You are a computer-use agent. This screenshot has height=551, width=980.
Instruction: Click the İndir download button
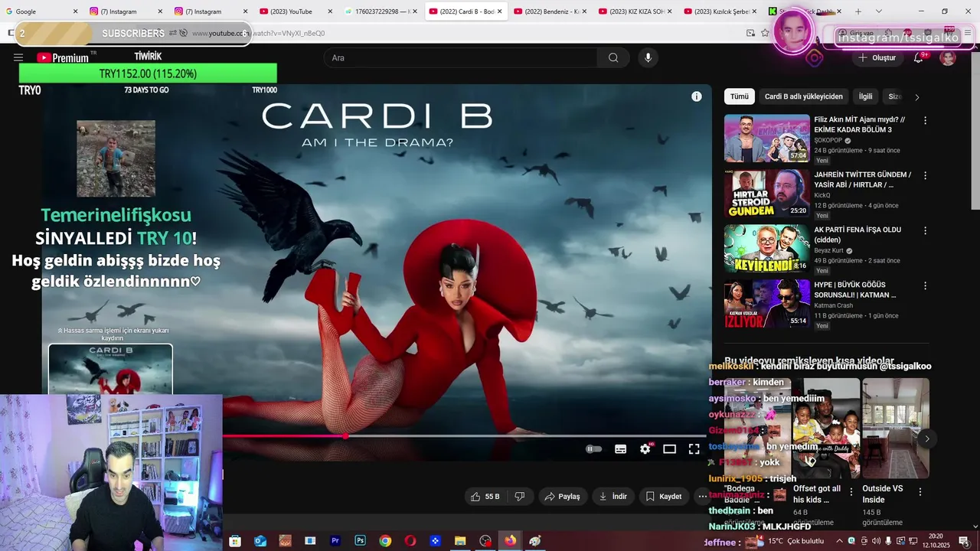tap(613, 497)
